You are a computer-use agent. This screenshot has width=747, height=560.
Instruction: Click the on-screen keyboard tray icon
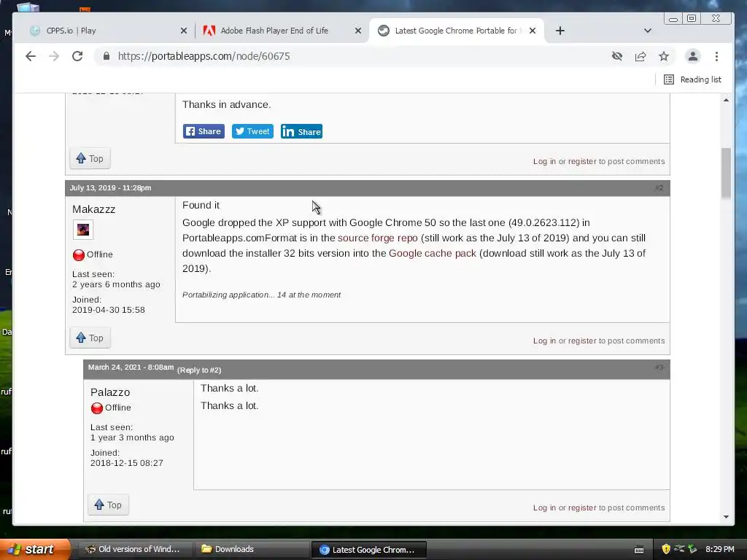tap(639, 550)
